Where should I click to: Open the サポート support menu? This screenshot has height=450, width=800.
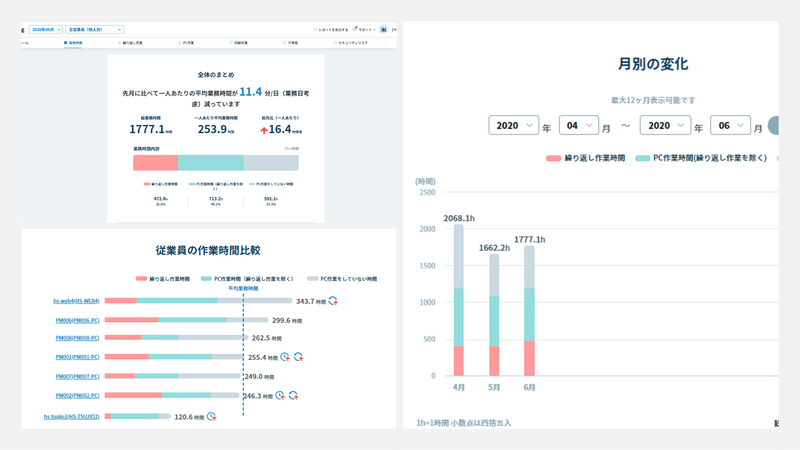coord(364,30)
